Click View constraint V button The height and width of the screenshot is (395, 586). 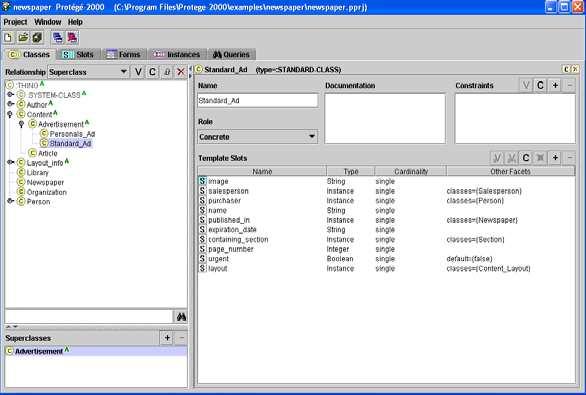[526, 86]
